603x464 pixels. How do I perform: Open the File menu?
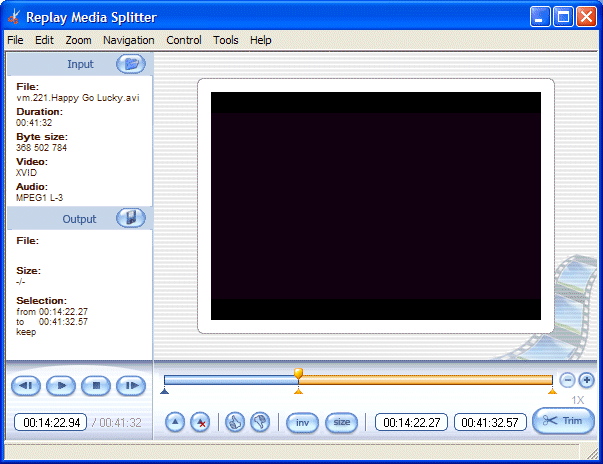pos(15,40)
